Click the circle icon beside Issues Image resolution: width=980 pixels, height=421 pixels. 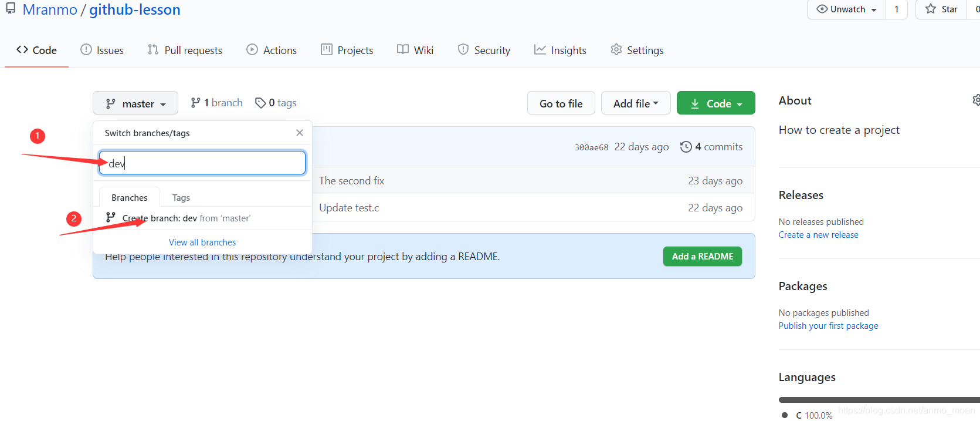(86, 50)
